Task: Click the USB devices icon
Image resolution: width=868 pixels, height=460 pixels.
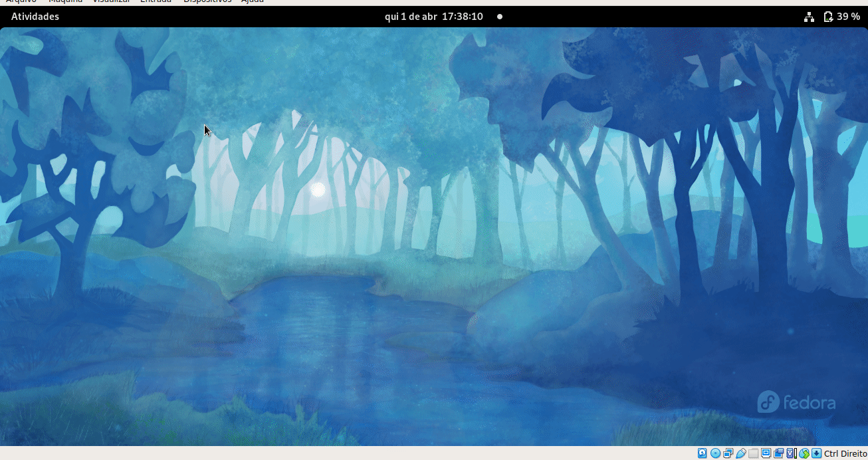Action: click(740, 453)
